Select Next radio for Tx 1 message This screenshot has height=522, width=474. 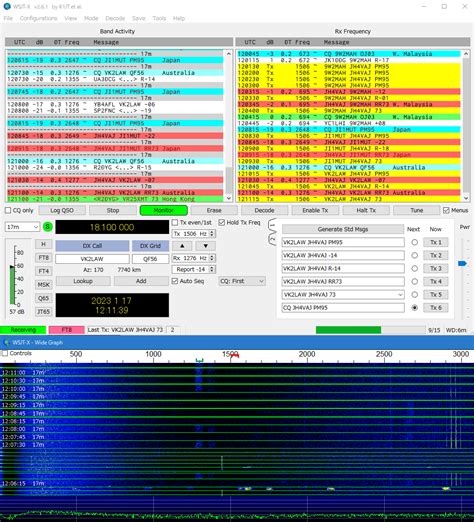click(414, 242)
